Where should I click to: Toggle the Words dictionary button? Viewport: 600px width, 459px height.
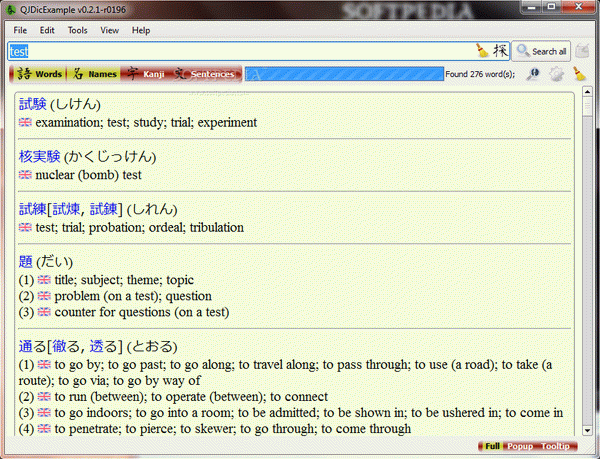click(38, 74)
